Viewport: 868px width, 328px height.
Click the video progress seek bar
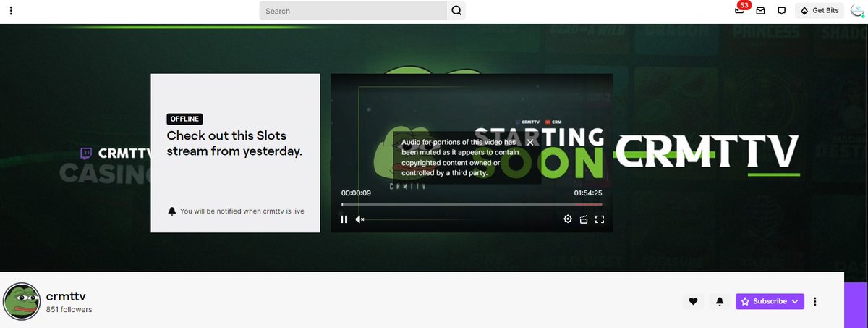tap(472, 204)
